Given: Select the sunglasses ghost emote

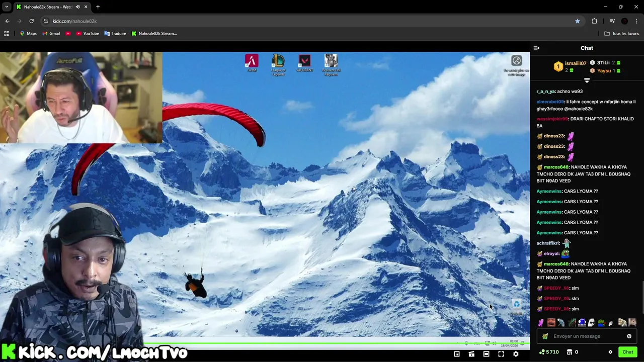Looking at the screenshot, I should [x=592, y=323].
